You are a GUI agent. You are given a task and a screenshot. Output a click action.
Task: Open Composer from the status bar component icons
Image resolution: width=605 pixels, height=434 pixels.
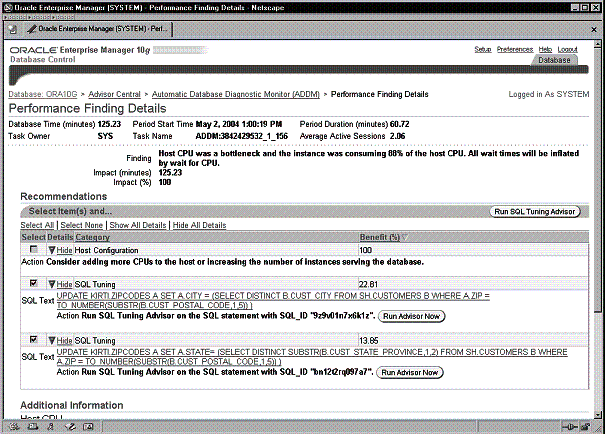(x=70, y=427)
